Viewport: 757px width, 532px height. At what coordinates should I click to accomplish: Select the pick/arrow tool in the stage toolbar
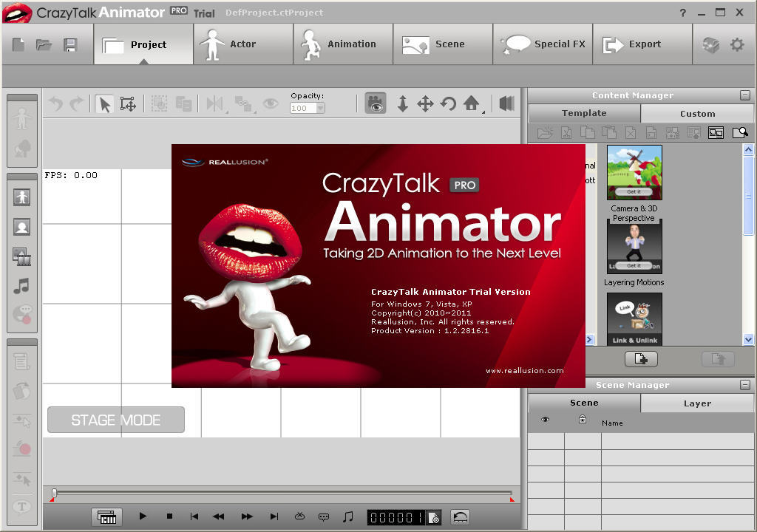(x=106, y=104)
